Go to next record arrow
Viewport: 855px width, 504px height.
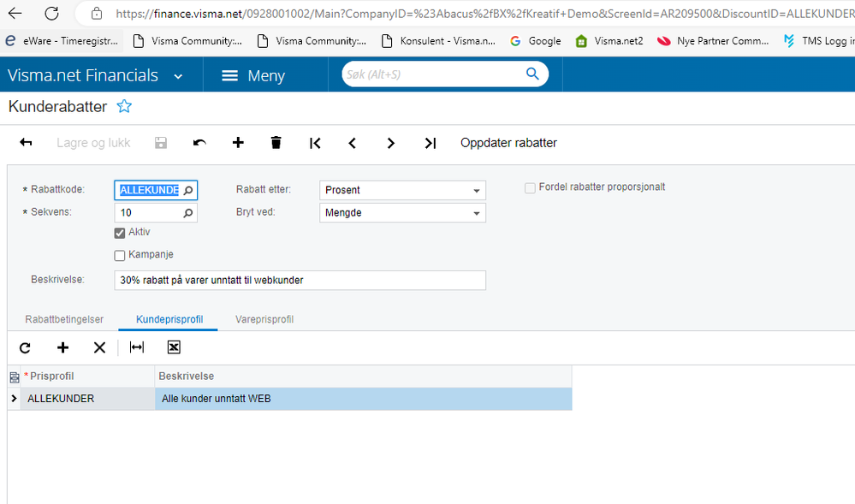[390, 143]
